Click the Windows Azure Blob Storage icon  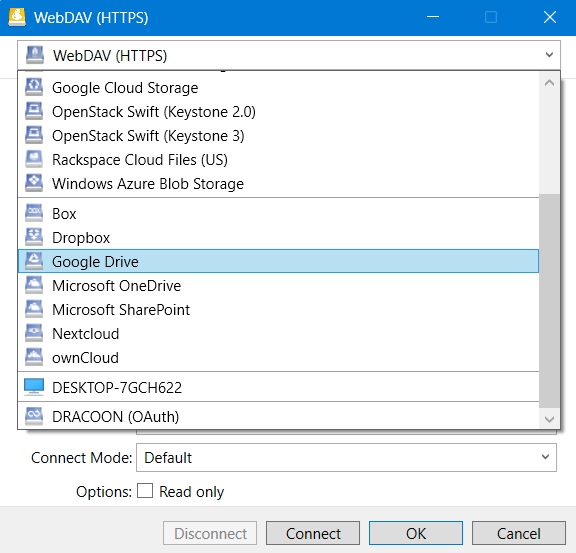coord(34,183)
